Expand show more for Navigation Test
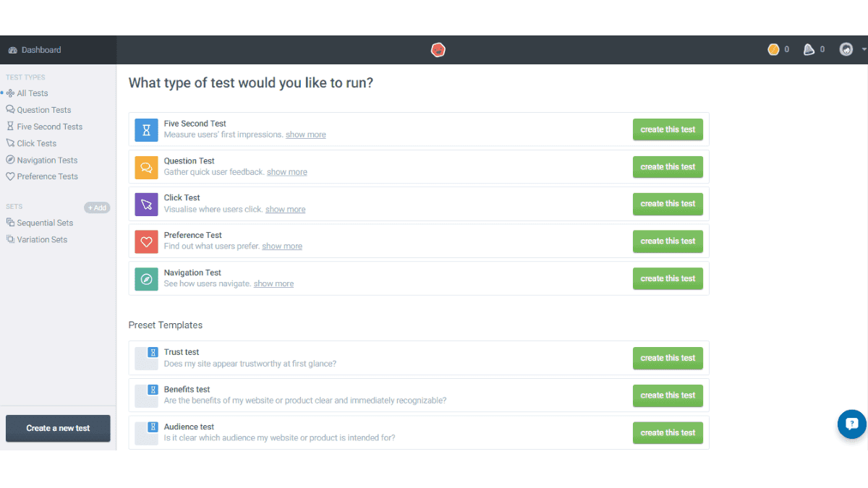Viewport: 868px width, 488px height. click(x=273, y=284)
